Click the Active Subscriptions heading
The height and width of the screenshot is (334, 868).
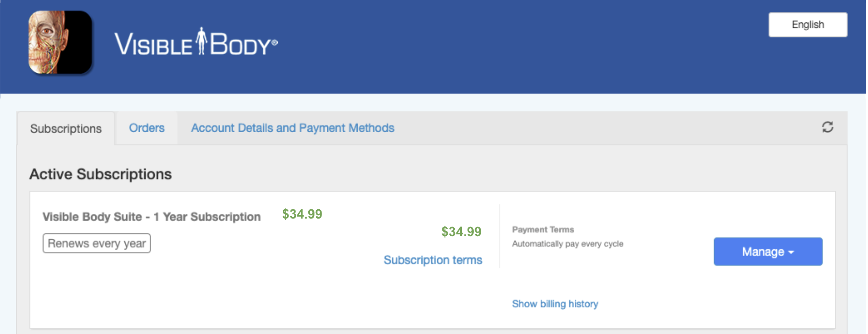101,174
